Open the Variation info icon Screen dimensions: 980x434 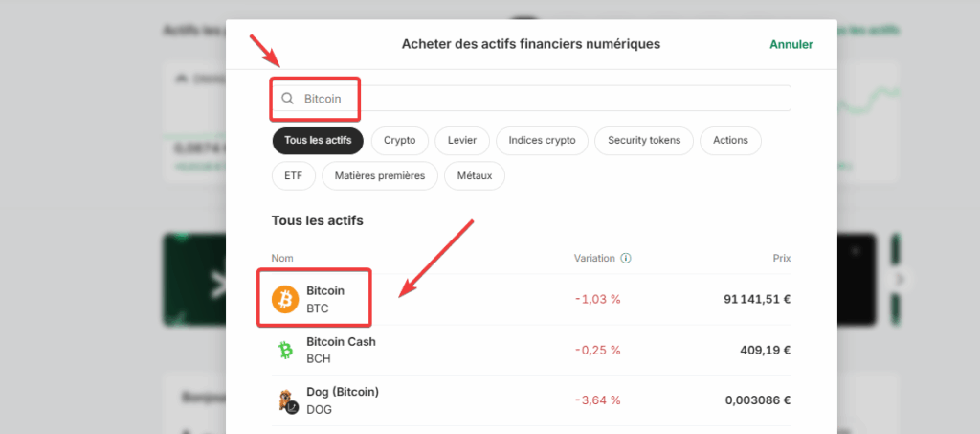[x=626, y=259]
